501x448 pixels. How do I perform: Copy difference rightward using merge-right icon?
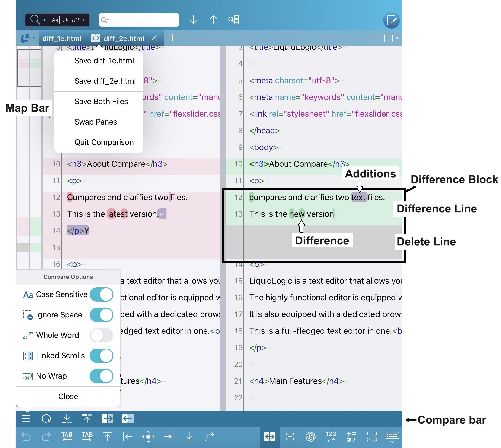coord(107,419)
